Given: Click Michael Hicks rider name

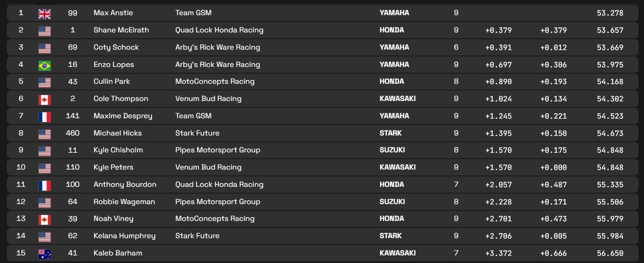Looking at the screenshot, I should pos(118,133).
